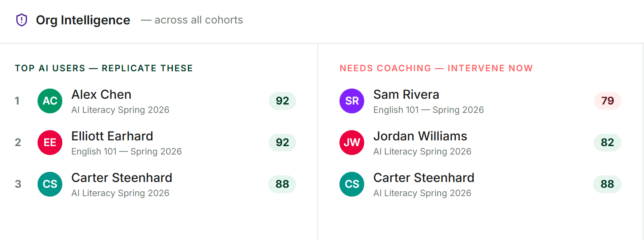Image resolution: width=644 pixels, height=240 pixels.
Task: Click Sam Rivera's score badge 79
Action: [x=607, y=101]
